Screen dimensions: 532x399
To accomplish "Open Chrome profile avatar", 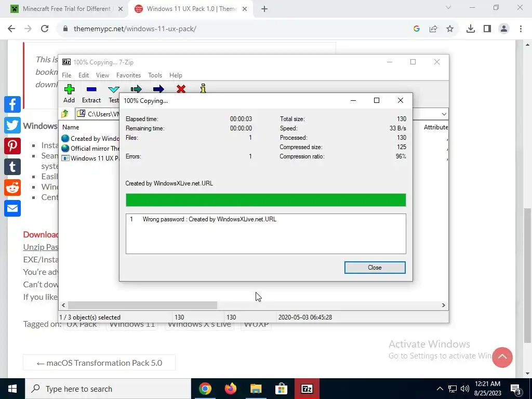I will click(x=504, y=29).
